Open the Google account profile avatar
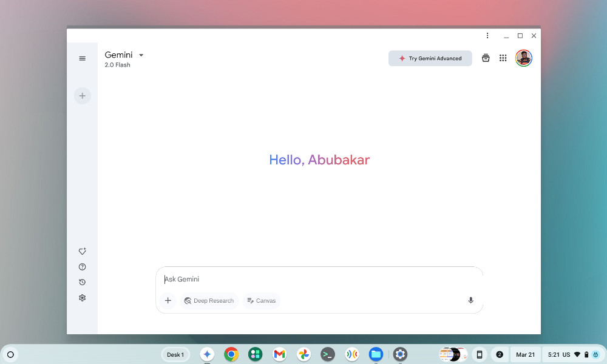Screen dimensions: 607x364 point(523,58)
